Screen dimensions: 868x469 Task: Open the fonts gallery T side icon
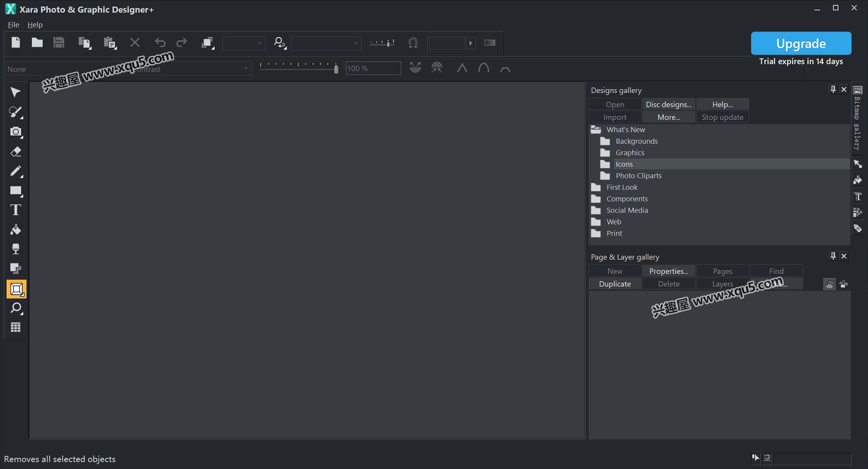click(x=857, y=196)
